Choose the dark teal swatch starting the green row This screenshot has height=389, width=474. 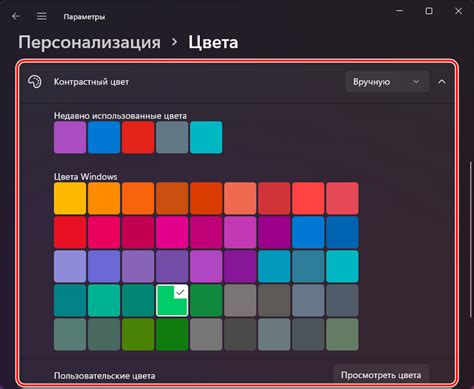tap(70, 300)
